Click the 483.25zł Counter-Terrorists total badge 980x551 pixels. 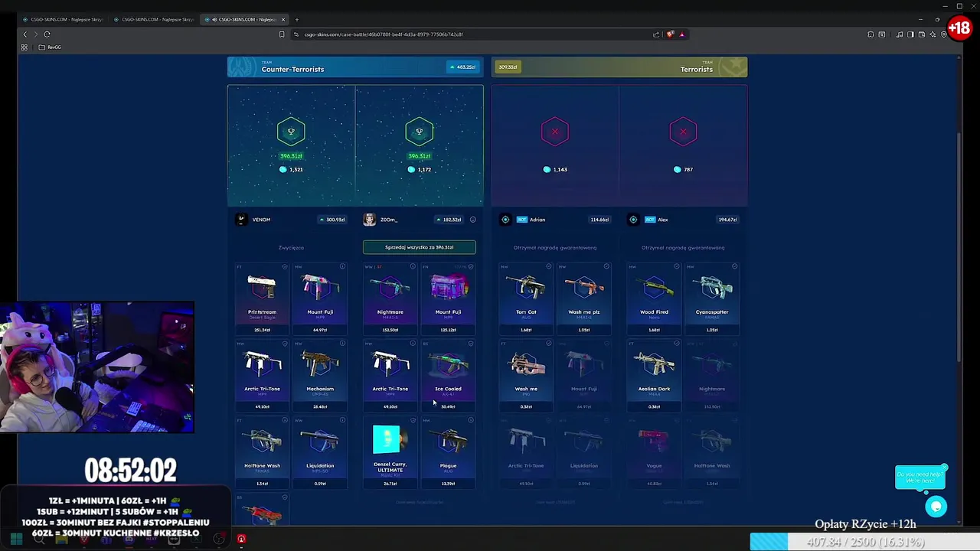(463, 67)
